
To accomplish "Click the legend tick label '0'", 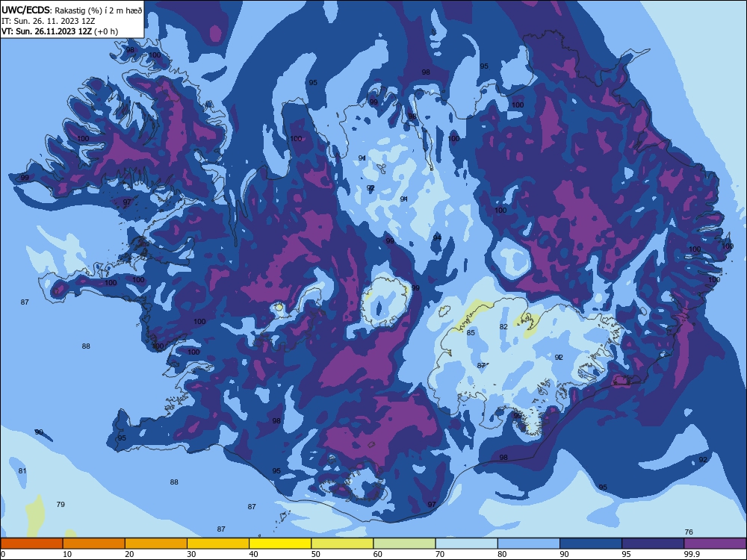I will (x=3, y=554).
